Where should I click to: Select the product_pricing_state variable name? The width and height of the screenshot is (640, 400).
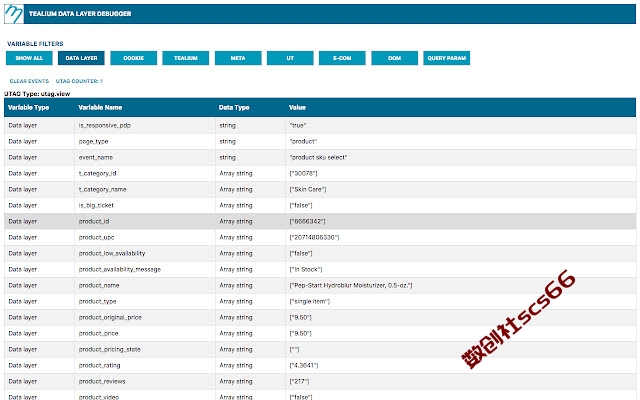(x=109, y=349)
